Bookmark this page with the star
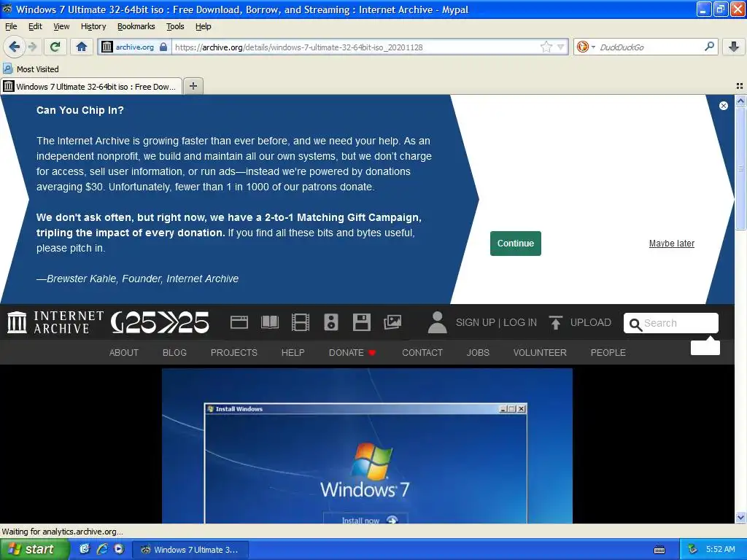The width and height of the screenshot is (747, 560). (546, 47)
